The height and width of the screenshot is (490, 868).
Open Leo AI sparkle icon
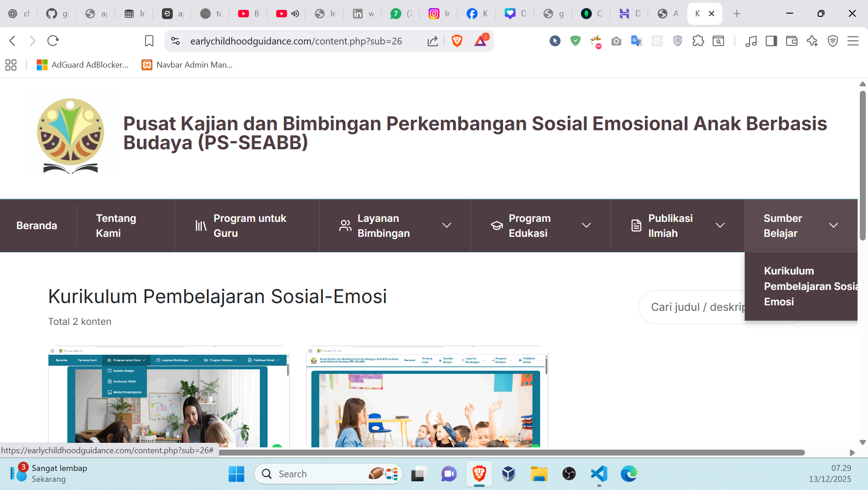coord(812,41)
